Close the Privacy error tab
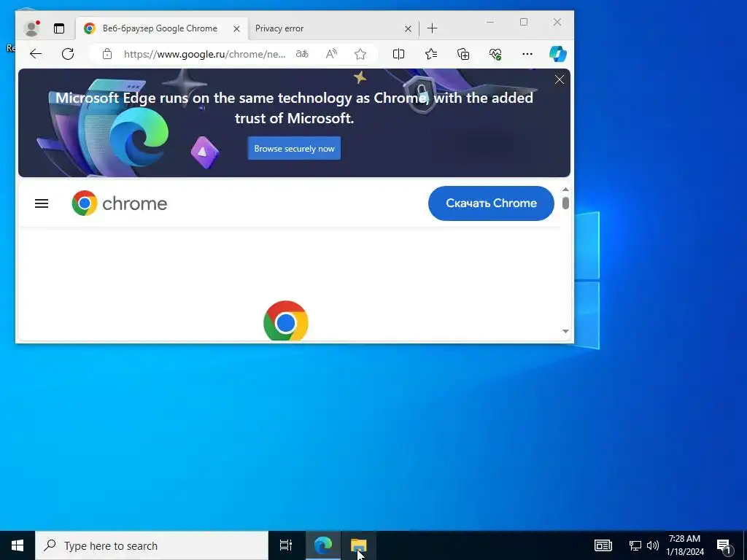 click(x=408, y=29)
